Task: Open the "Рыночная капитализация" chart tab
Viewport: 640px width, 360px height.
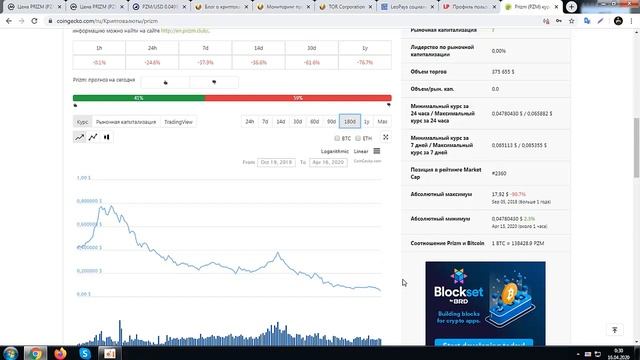Action: point(126,122)
